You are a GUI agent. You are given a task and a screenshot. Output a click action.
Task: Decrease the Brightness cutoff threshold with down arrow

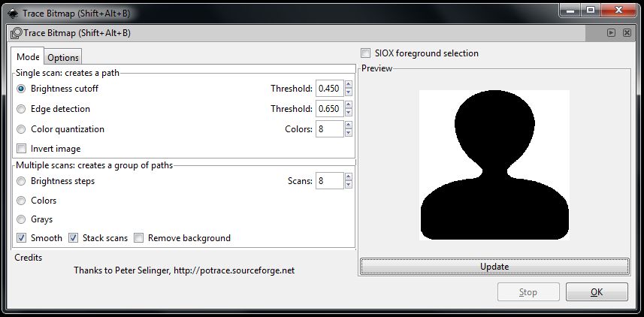pyautogui.click(x=349, y=92)
